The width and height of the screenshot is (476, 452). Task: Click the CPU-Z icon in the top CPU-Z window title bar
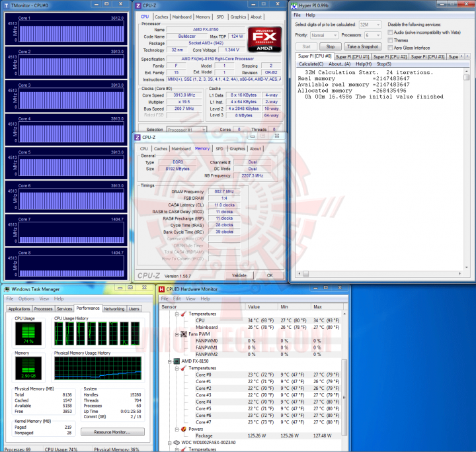click(138, 5)
